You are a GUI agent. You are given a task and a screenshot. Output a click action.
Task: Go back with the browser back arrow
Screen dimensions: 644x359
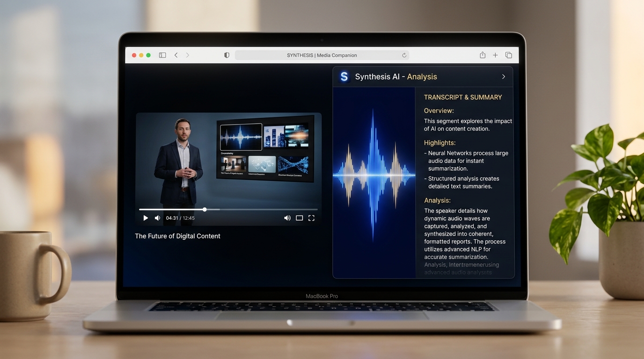[176, 55]
